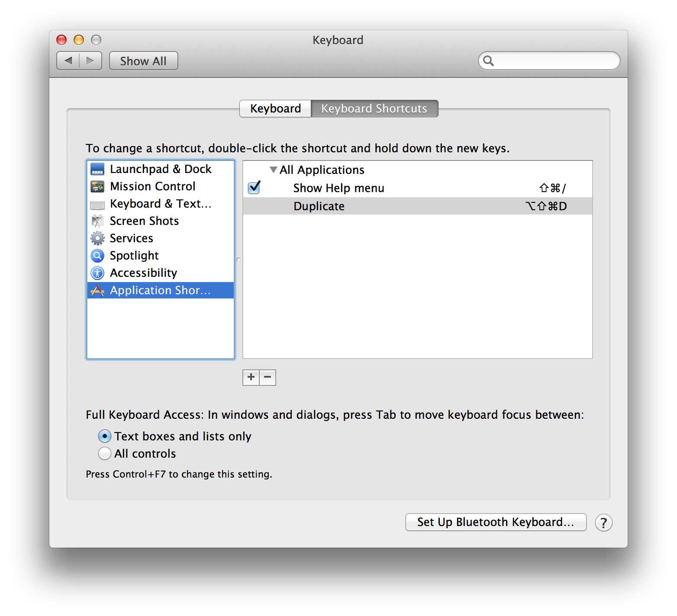The image size is (677, 616).
Task: Focus the search input field
Action: click(x=549, y=61)
